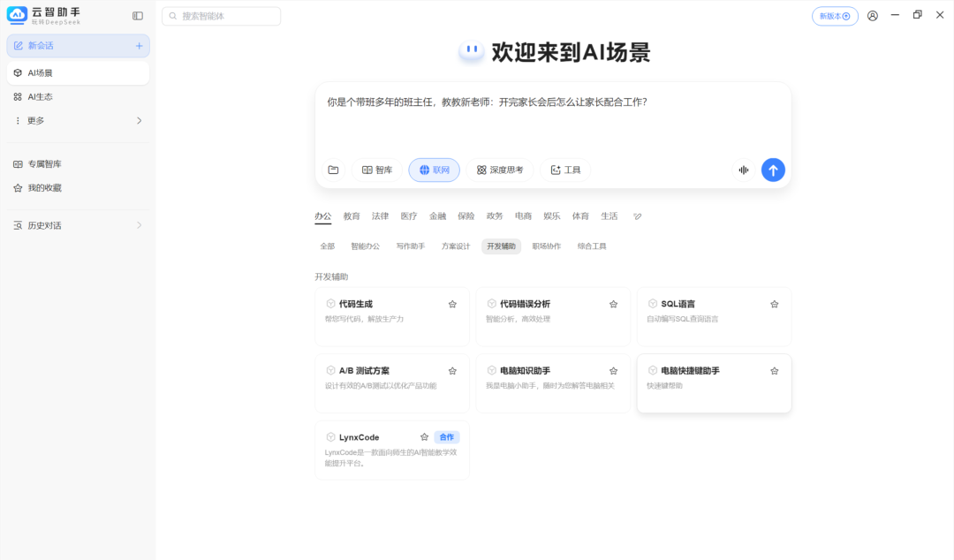This screenshot has width=954, height=560.
Task: Click the folder upload icon in input box
Action: [333, 170]
